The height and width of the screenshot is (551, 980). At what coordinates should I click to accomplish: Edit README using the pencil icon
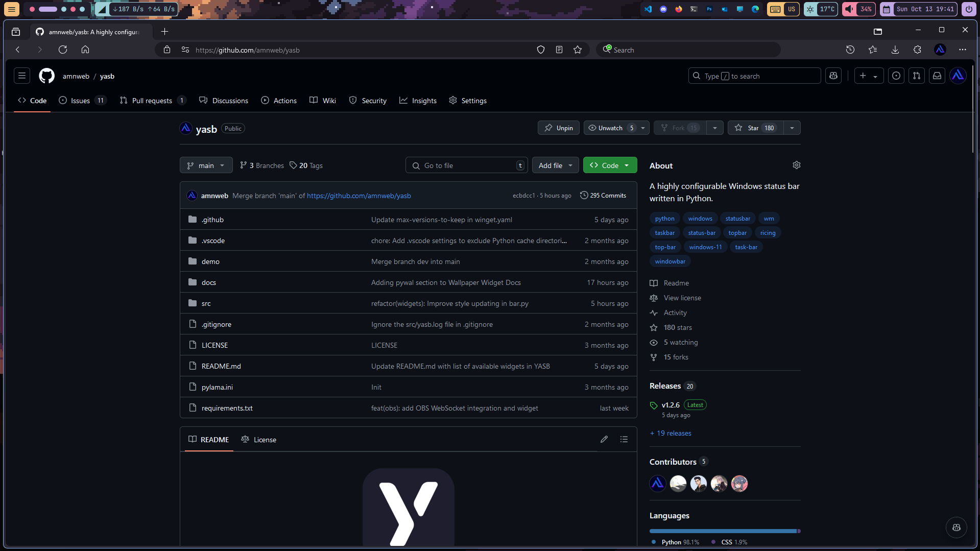[604, 439]
